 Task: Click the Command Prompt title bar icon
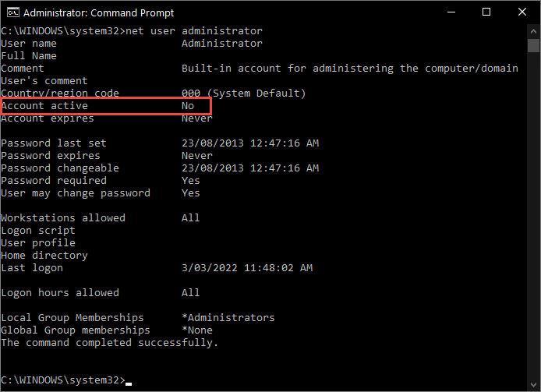11,12
